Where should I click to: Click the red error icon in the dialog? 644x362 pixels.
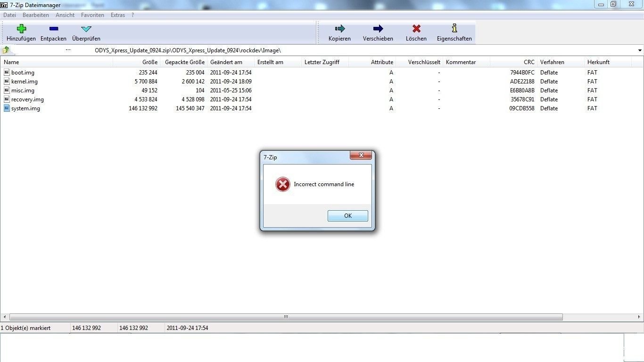(x=283, y=184)
